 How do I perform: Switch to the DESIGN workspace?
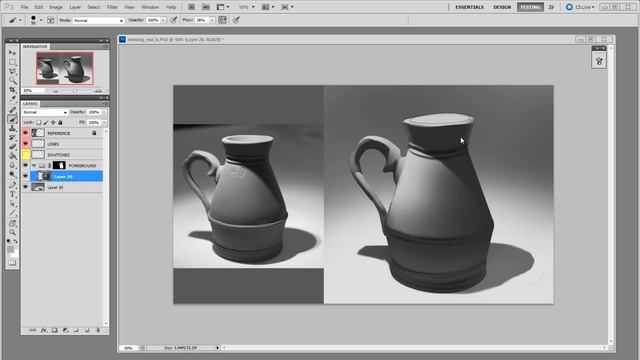502,7
